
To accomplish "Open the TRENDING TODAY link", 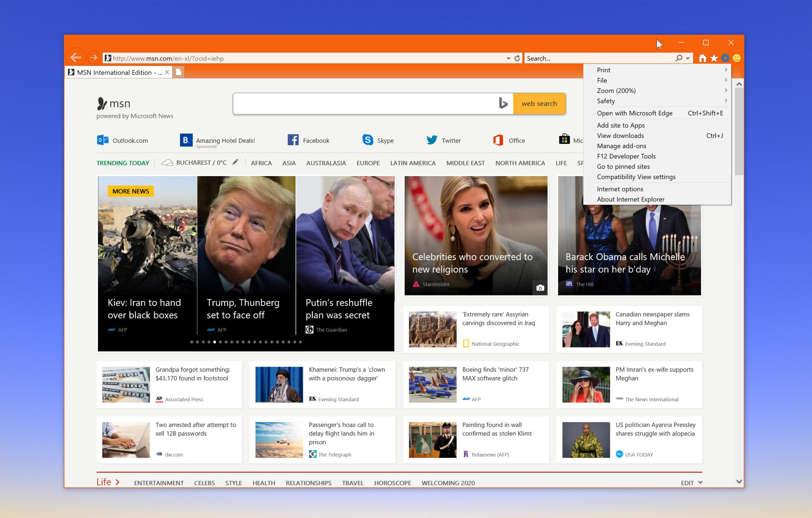I will pos(123,163).
